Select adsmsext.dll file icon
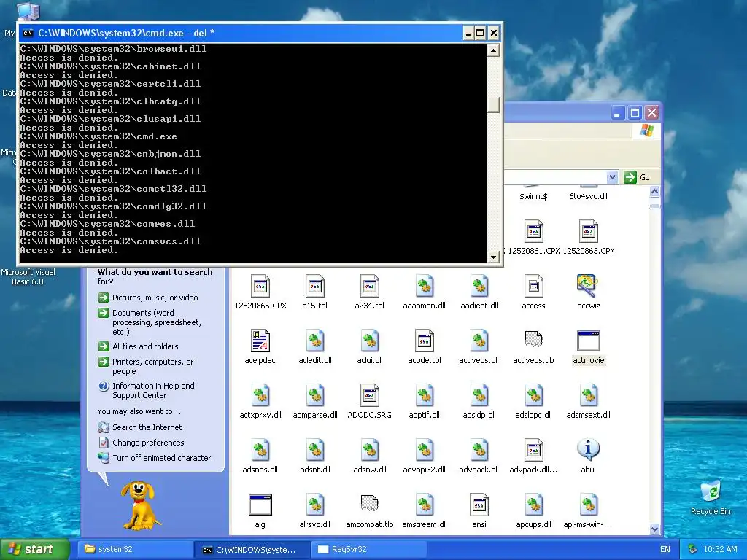Viewport: 747px width, 560px height. pos(589,396)
